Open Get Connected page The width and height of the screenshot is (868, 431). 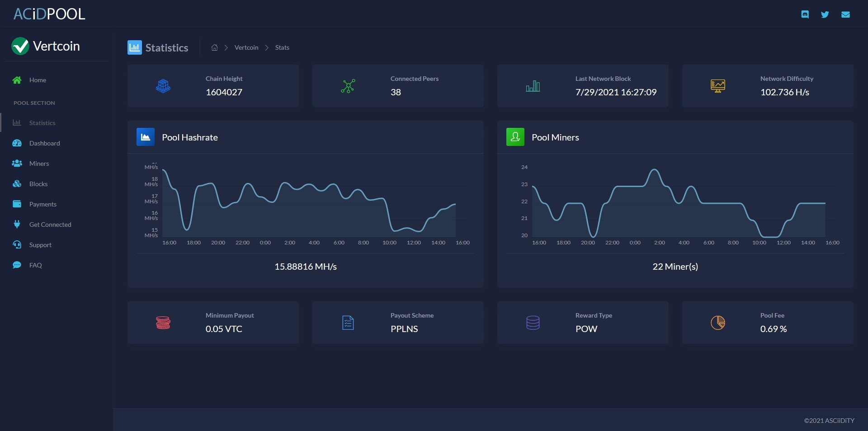click(50, 225)
